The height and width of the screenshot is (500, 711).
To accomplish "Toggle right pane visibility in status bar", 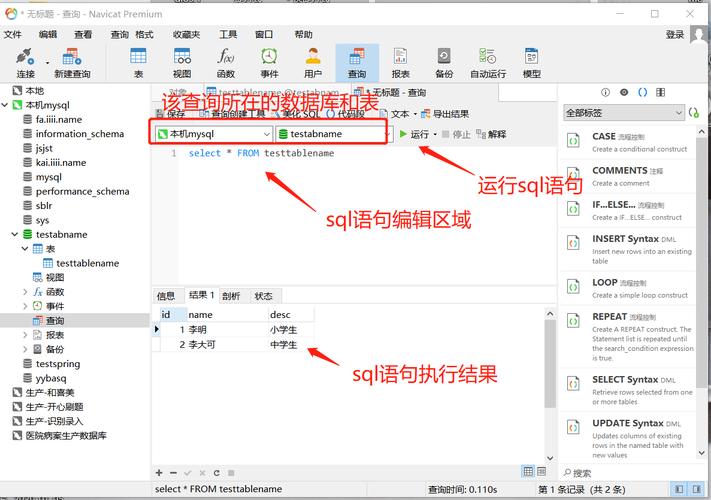I will [696, 489].
